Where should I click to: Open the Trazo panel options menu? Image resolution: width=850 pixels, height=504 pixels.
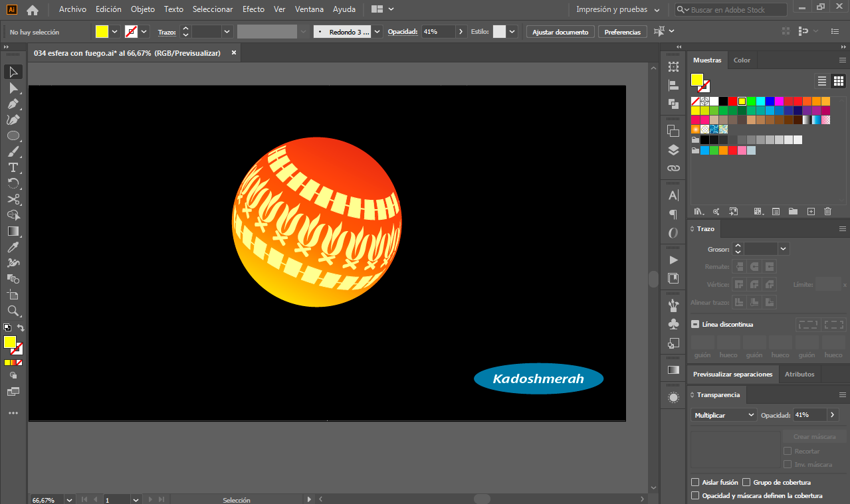pos(842,228)
